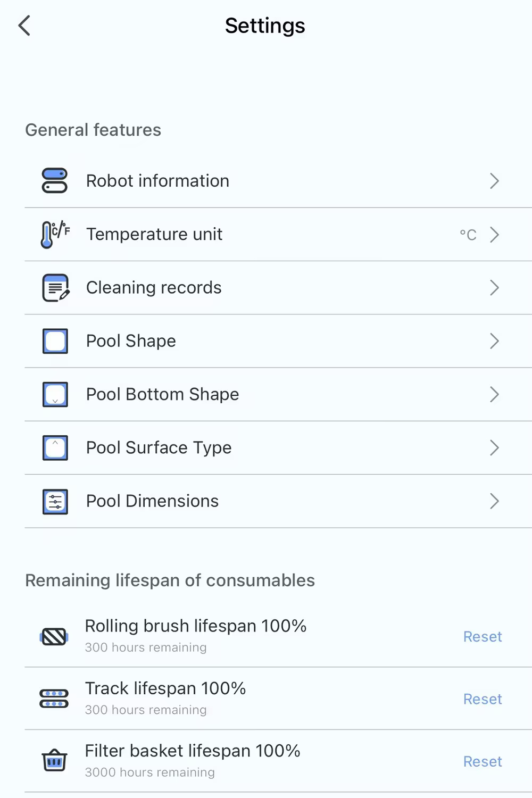Select the Pool Bottom Shape label
The height and width of the screenshot is (798, 532).
(162, 394)
